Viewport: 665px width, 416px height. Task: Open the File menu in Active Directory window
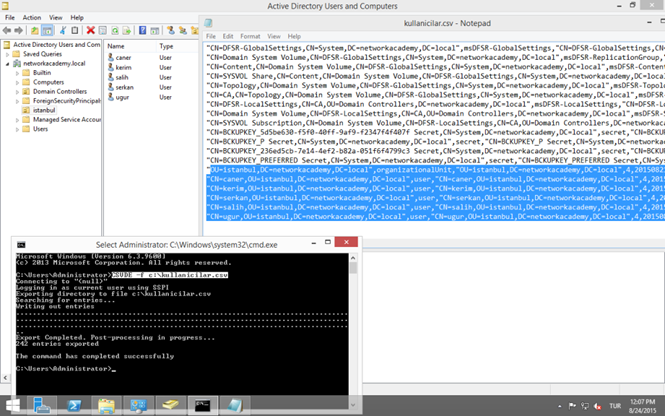pos(10,17)
